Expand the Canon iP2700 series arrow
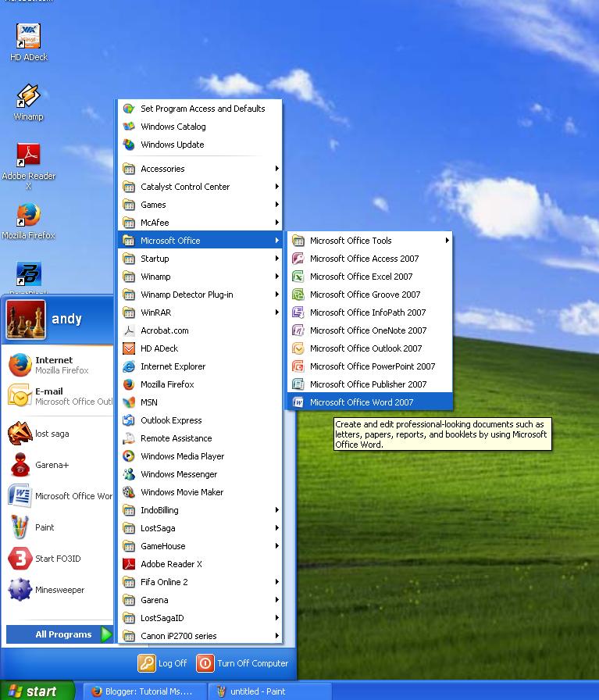 [x=276, y=636]
